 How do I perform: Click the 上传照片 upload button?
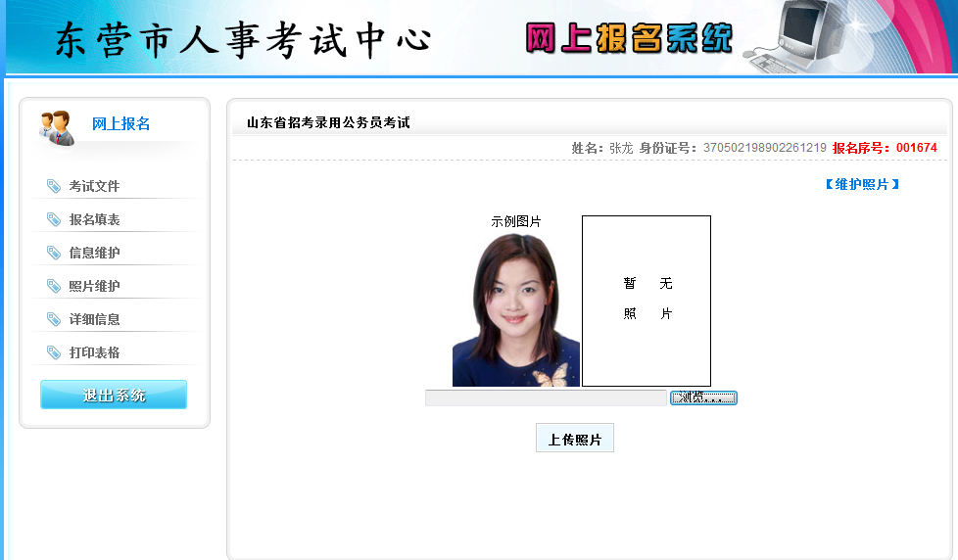[x=575, y=438]
